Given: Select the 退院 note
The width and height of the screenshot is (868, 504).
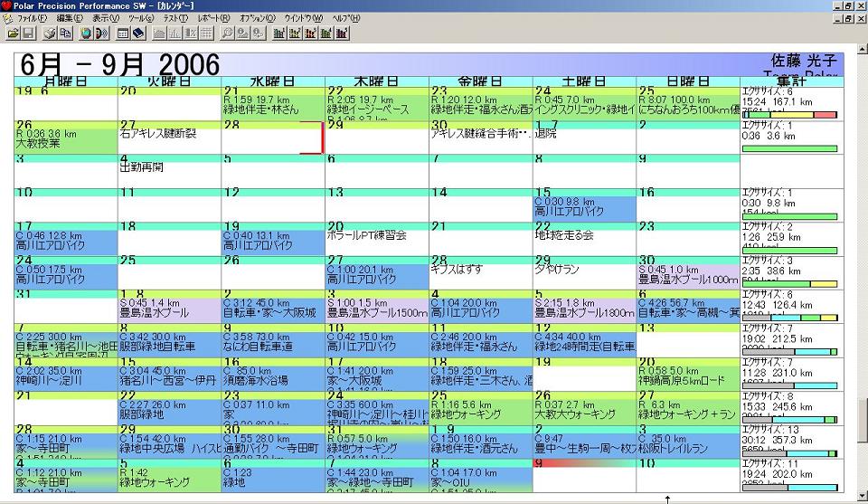Looking at the screenshot, I should coord(545,134).
